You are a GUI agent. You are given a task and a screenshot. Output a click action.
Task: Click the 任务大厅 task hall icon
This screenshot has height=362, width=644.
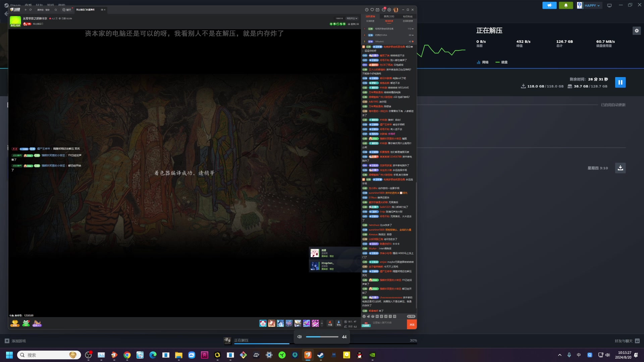tap(37, 323)
